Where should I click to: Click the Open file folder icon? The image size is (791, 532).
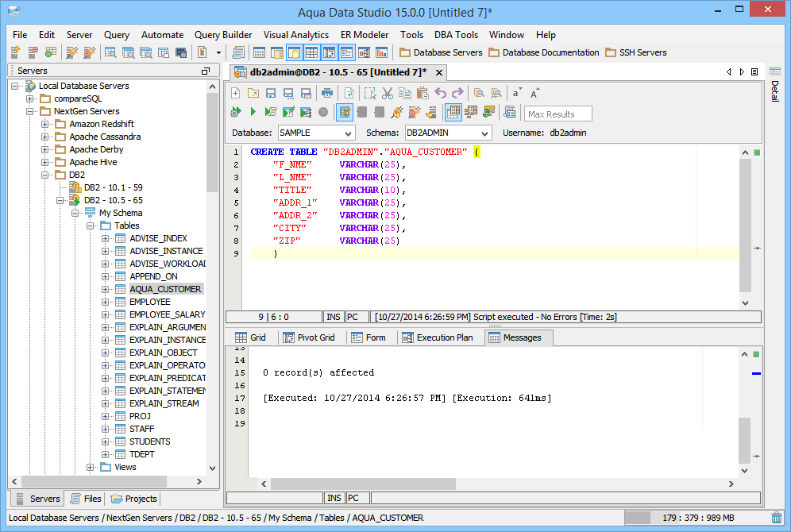coord(253,93)
